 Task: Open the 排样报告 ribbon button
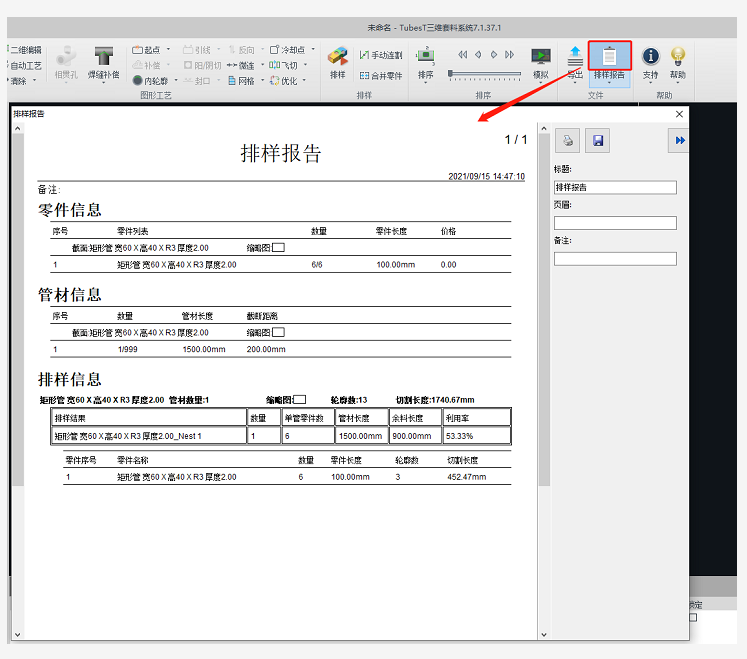[609, 62]
